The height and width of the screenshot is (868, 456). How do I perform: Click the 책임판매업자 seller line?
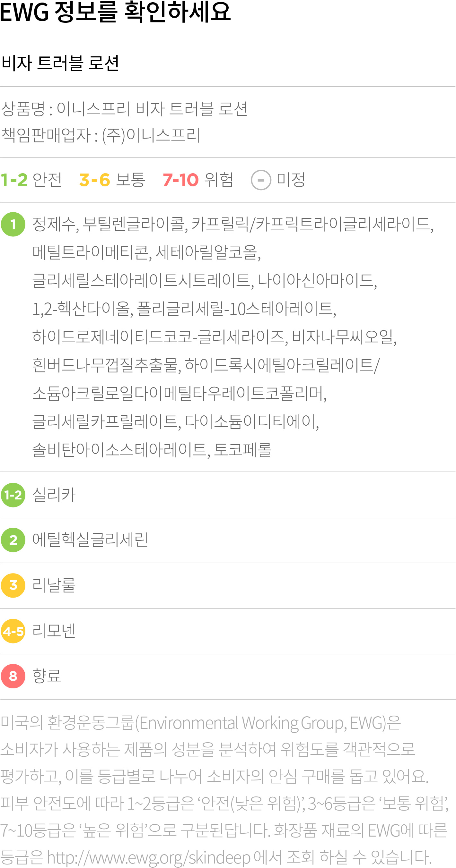[101, 135]
